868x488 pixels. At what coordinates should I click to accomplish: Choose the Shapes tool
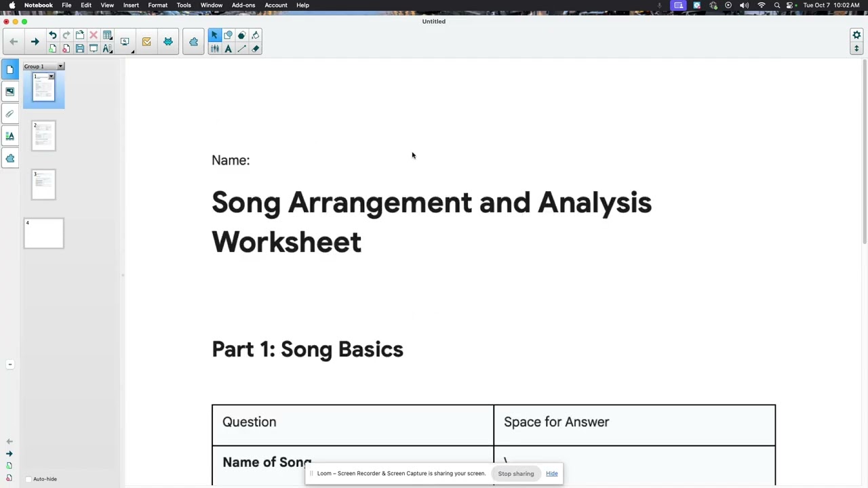[x=228, y=35]
